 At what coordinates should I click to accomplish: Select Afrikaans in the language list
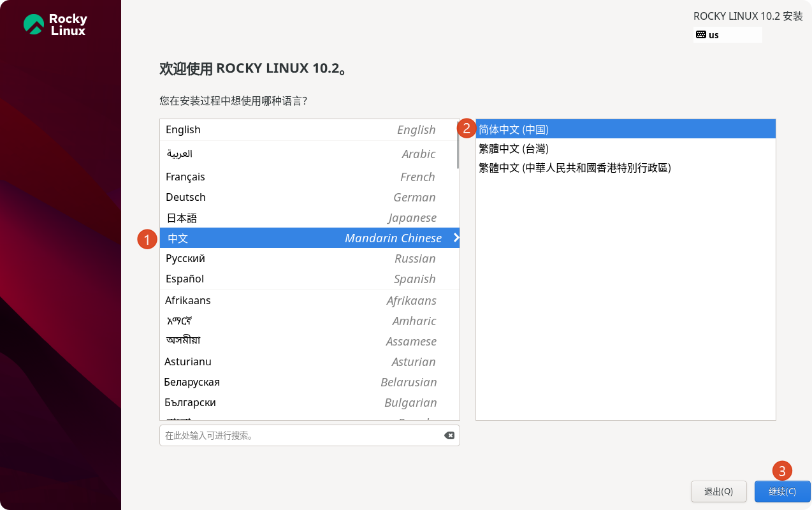click(309, 300)
